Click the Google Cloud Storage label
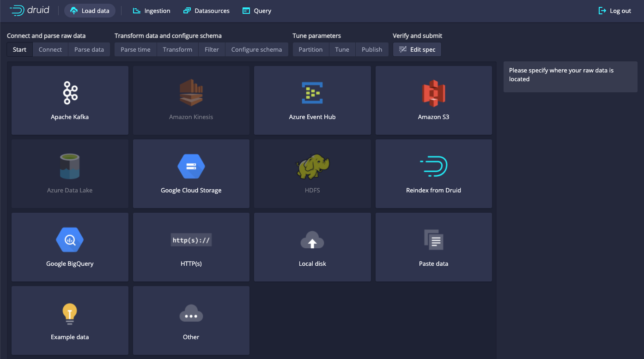Viewport: 644px width, 359px height. 191,190
